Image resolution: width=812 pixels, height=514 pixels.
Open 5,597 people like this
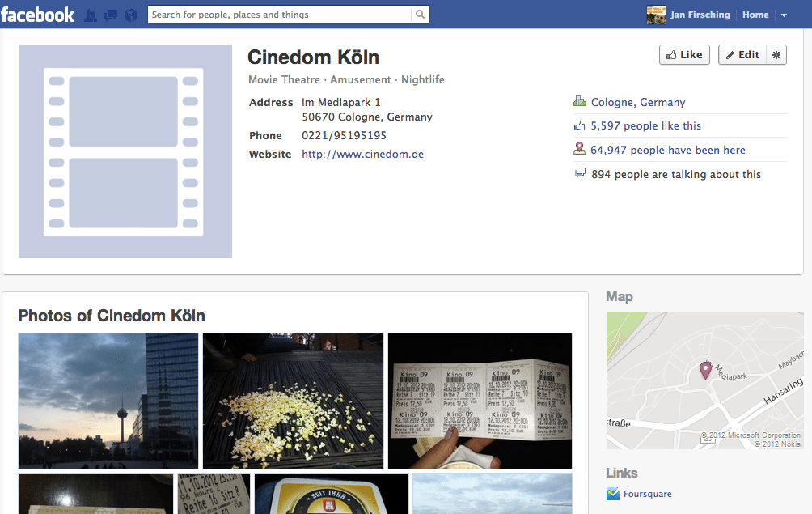pos(645,125)
